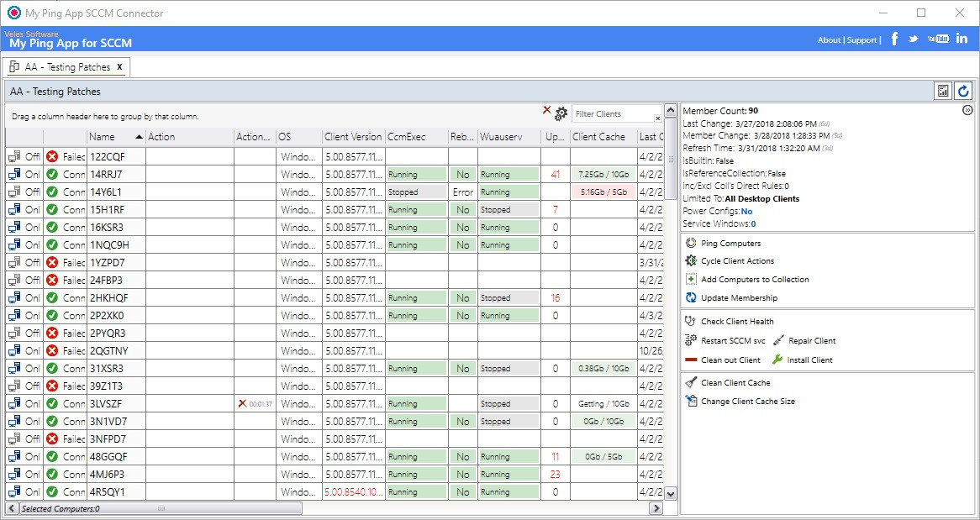Image resolution: width=980 pixels, height=520 pixels.
Task: Open the LinkedIn icon in header
Action: 962,39
